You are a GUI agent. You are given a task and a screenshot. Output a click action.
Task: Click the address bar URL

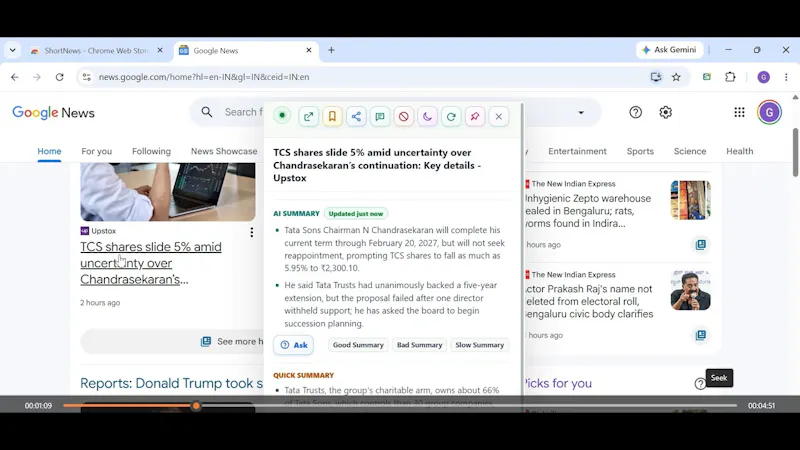click(x=204, y=77)
